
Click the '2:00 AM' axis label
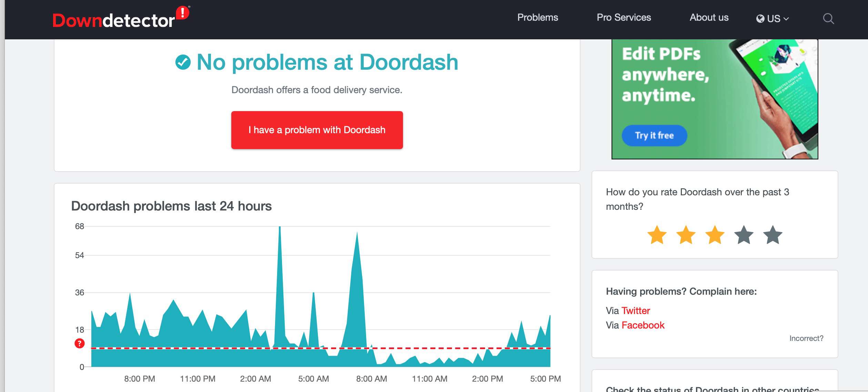point(255,379)
